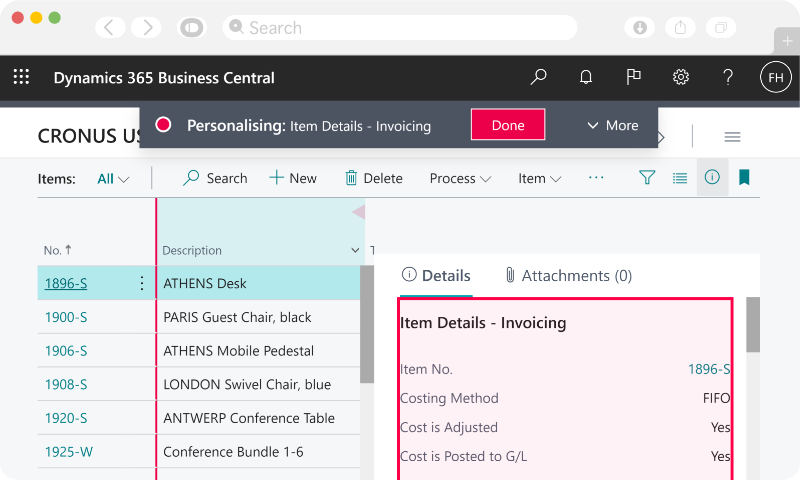Open item 1900-S
This screenshot has width=800, height=480.
coord(66,317)
